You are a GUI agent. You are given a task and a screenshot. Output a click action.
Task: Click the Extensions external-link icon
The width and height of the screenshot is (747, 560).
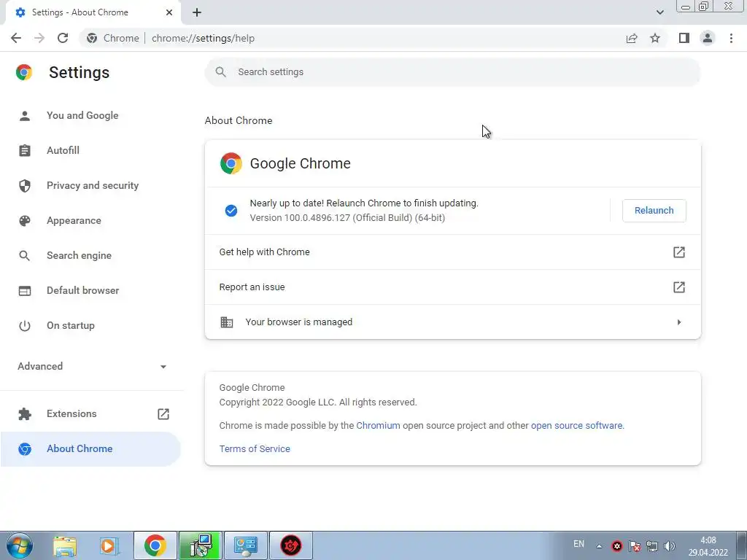[163, 414]
